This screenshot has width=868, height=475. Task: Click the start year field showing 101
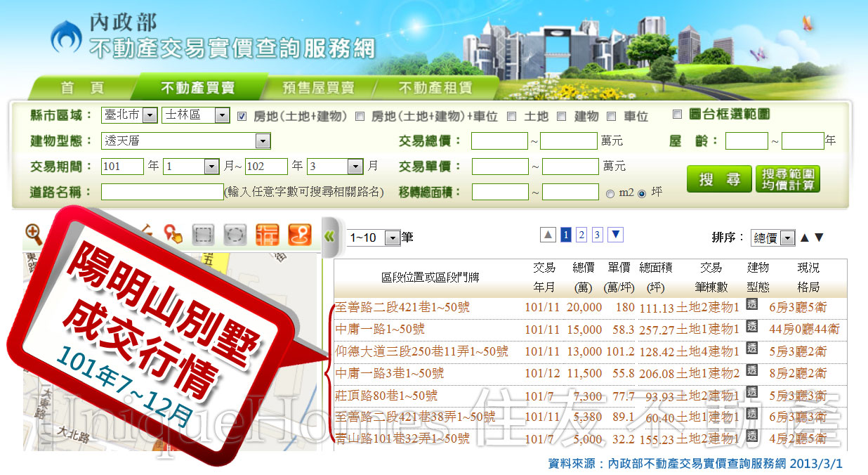click(123, 167)
